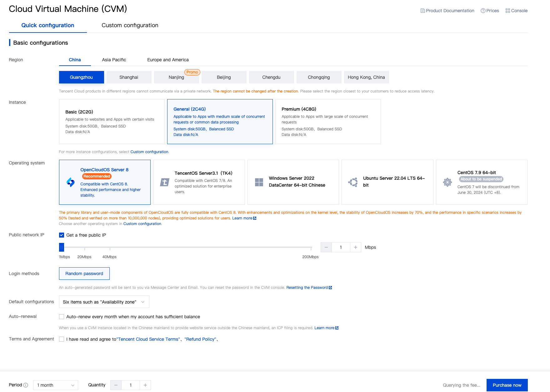This screenshot has width=550, height=392.
Task: Decrease bandwidth with minus button
Action: (326, 247)
